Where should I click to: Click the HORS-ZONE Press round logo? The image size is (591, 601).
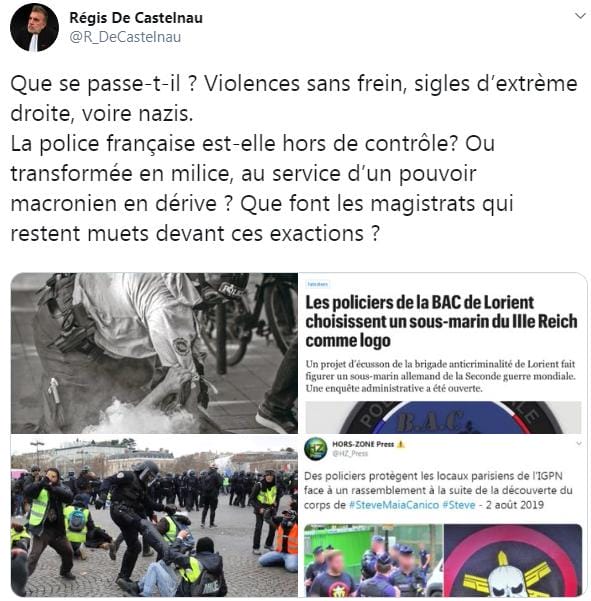315,448
